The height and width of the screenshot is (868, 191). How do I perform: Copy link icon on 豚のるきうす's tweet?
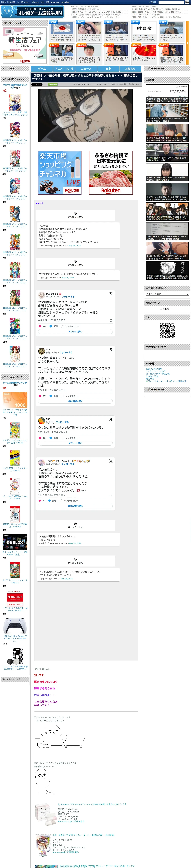(62, 327)
